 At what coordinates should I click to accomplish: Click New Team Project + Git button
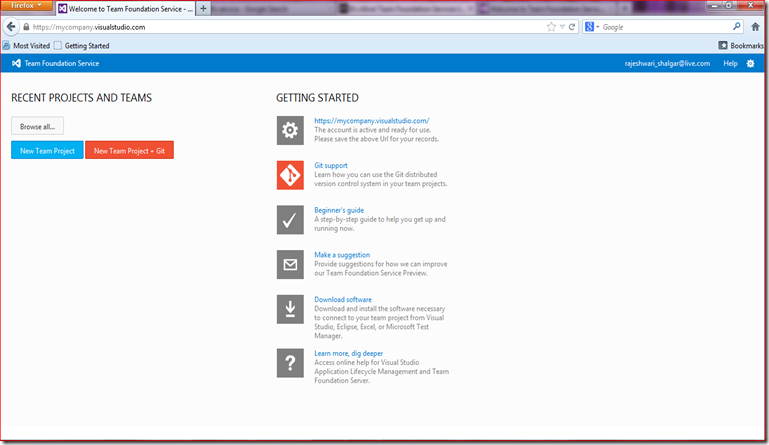coord(129,151)
